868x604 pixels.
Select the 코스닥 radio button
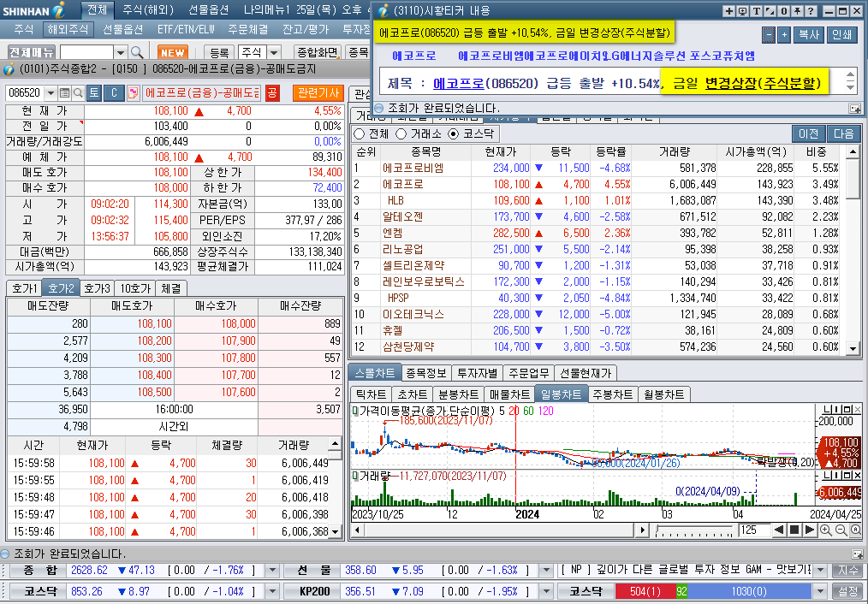[x=454, y=133]
